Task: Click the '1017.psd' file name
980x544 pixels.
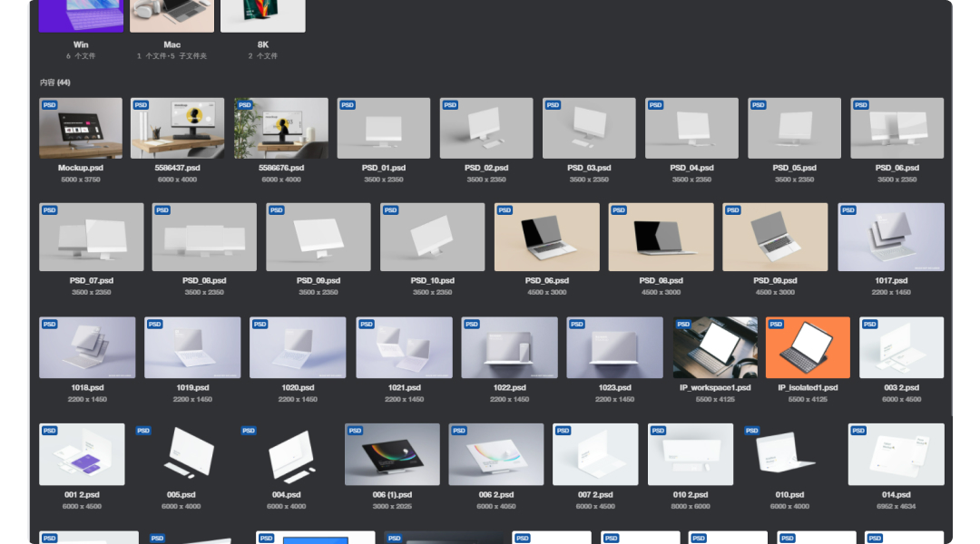Action: (891, 280)
